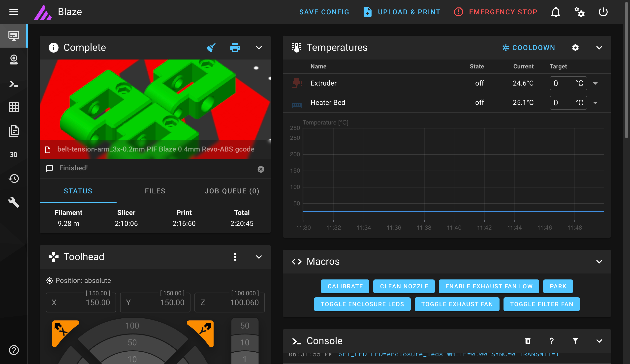Click the help question mark in sidebar
The width and height of the screenshot is (630, 364).
click(x=14, y=350)
